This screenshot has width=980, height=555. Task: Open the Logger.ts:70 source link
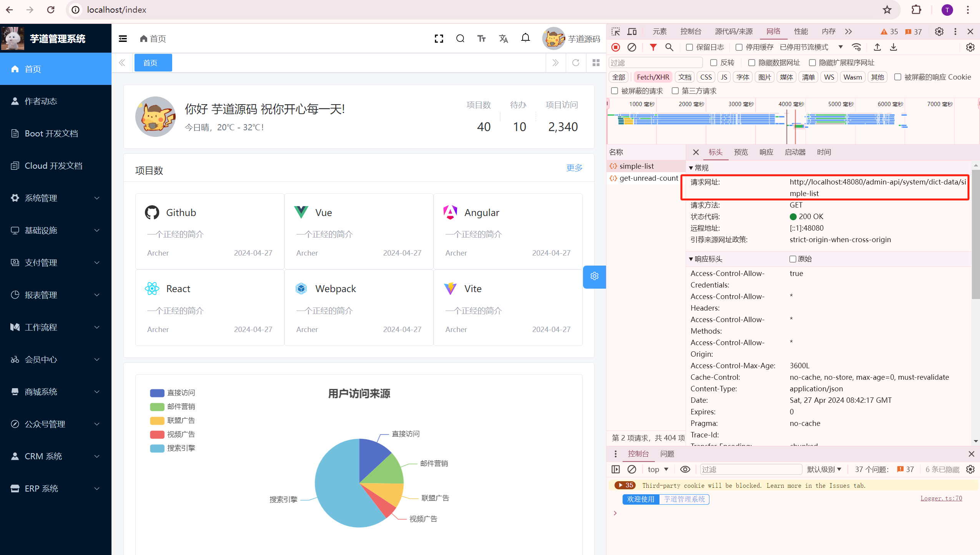tap(941, 499)
